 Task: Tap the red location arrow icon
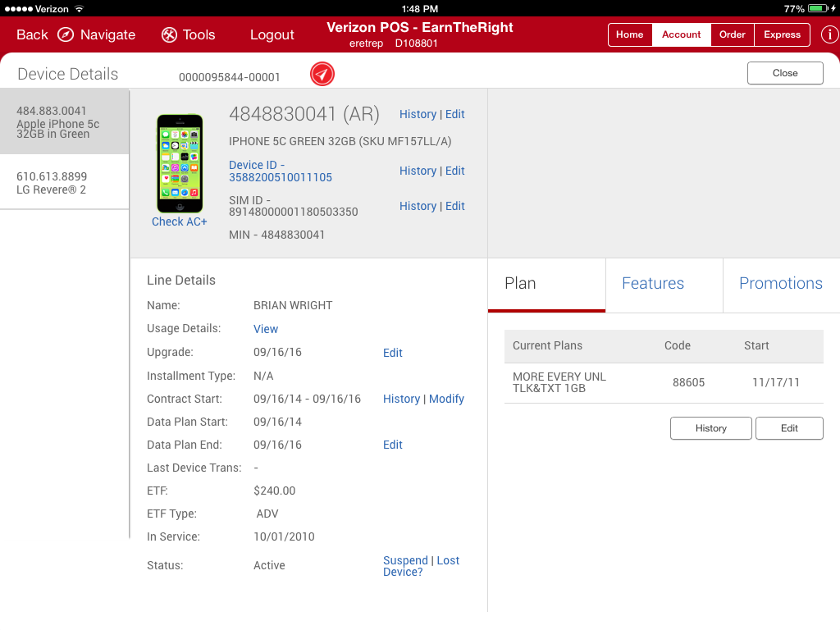[322, 74]
